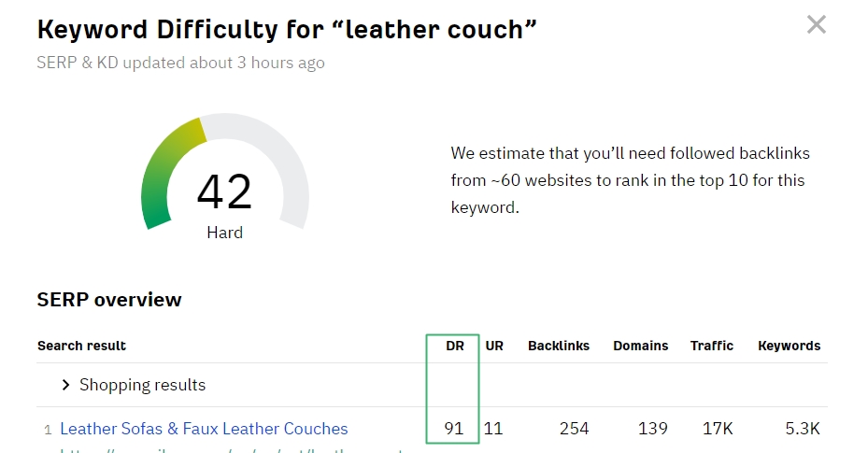Open the 139 referring domains count
The width and height of the screenshot is (868, 453).
(x=653, y=429)
